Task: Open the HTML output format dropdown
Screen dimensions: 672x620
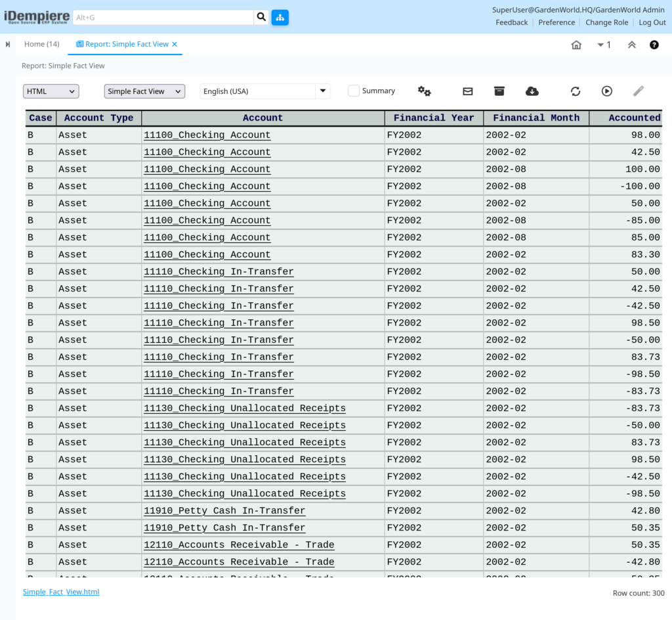Action: click(51, 91)
